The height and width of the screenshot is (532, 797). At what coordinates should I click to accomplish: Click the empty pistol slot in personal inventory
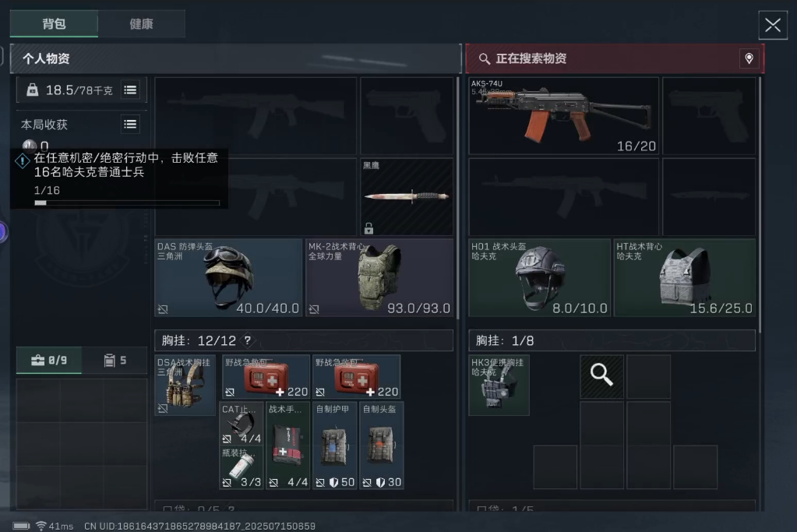406,116
